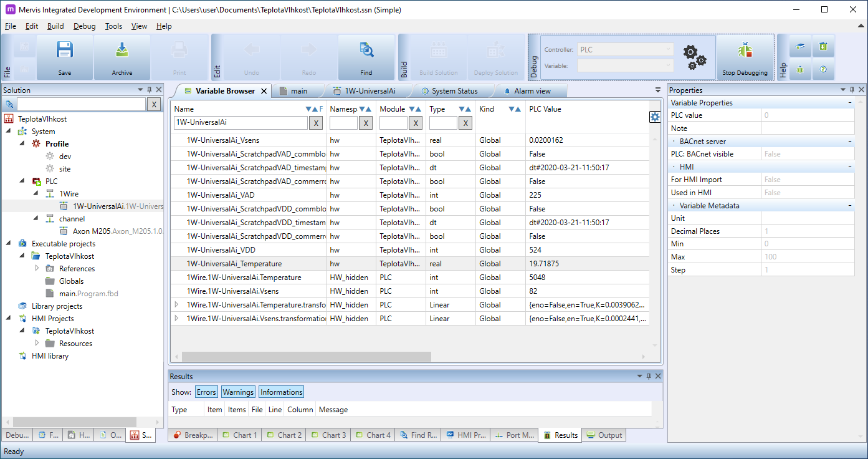This screenshot has width=868, height=459.
Task: Pin the Solution panel with the pushpin icon
Action: click(150, 90)
